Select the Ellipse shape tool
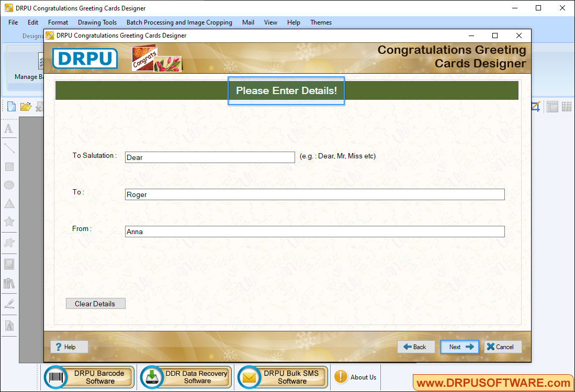 pyautogui.click(x=8, y=185)
